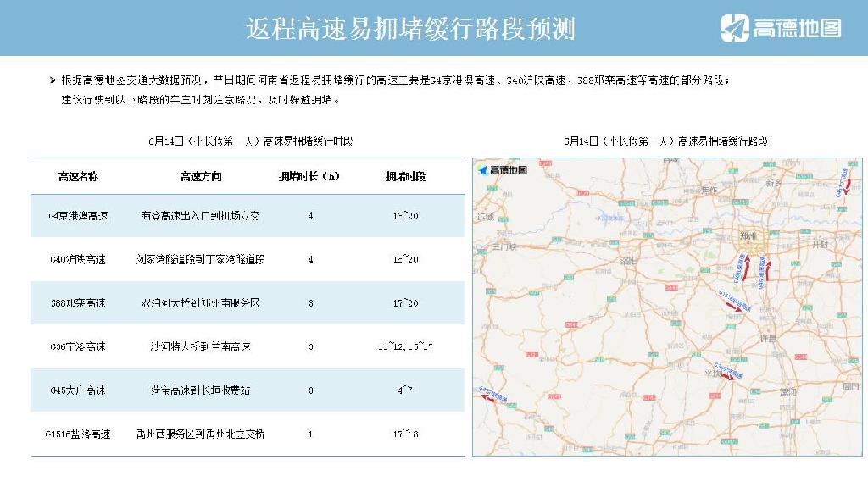Select the G4京港澳高速 name cell

(78, 216)
